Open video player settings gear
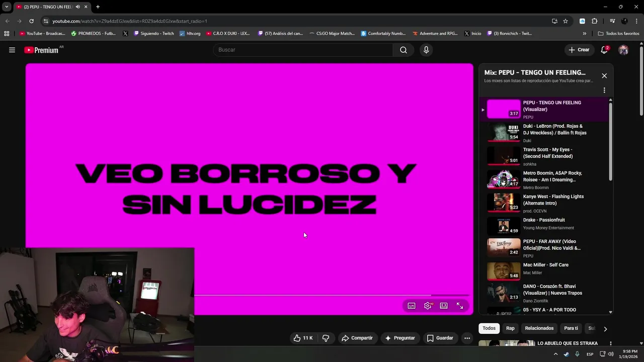The height and width of the screenshot is (362, 644). 428,306
